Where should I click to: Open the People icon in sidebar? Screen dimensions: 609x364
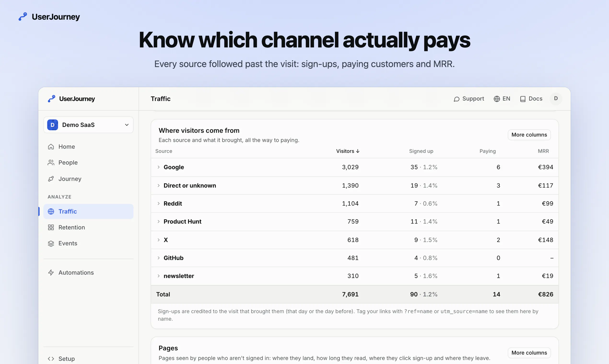pos(51,162)
